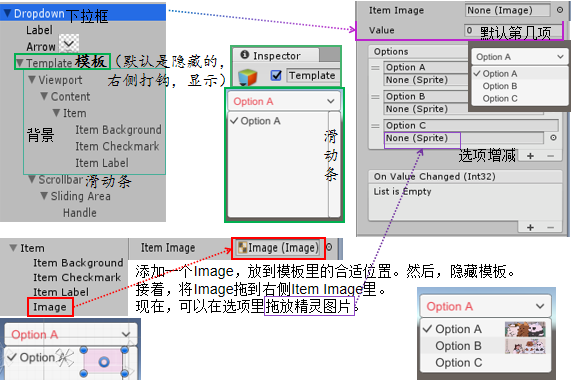Open Option A dropdown in Template preview
The image size is (575, 383).
pyautogui.click(x=284, y=101)
